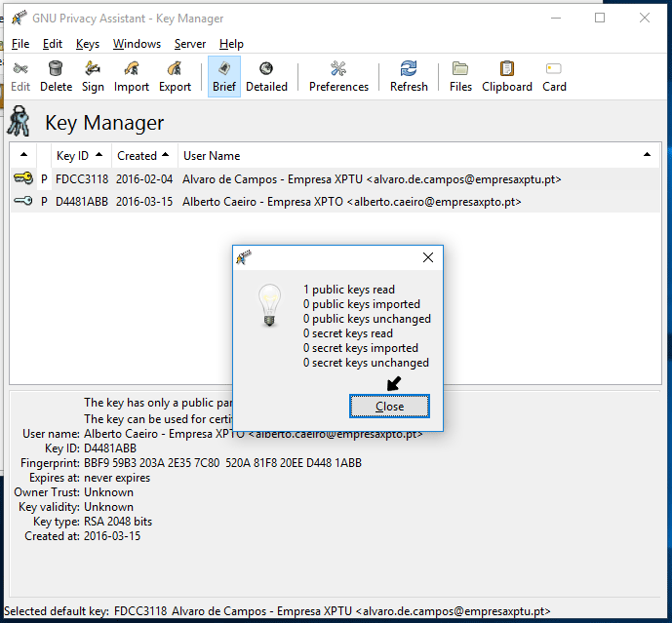
Task: Toggle the Detailed view button
Action: point(266,77)
